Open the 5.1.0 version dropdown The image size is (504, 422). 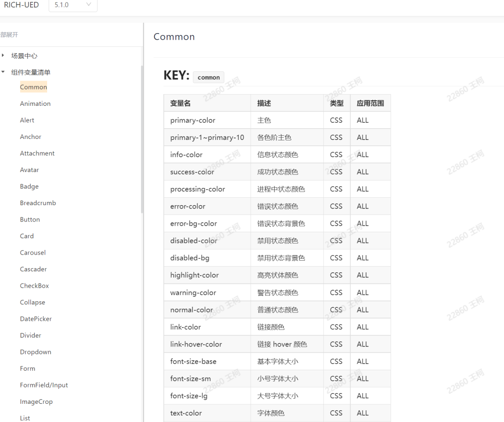(73, 5)
